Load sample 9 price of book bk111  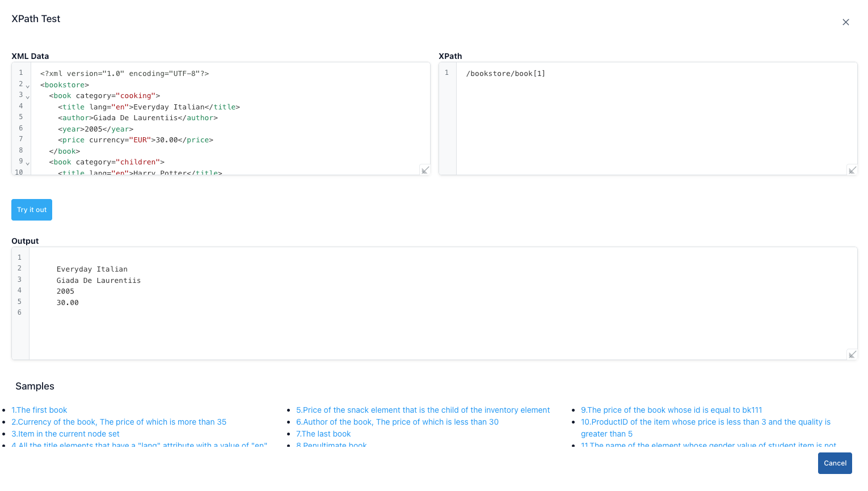(x=671, y=410)
